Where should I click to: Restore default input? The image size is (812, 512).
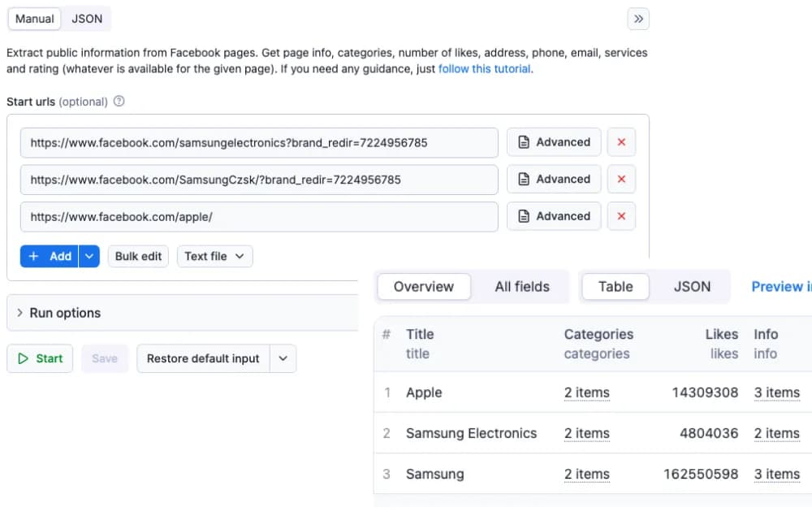click(x=203, y=358)
